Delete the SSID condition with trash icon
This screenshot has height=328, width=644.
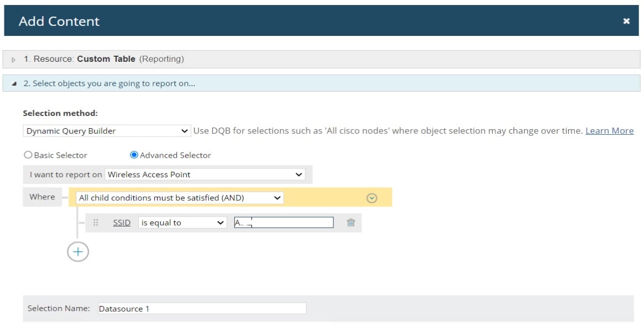click(x=350, y=223)
